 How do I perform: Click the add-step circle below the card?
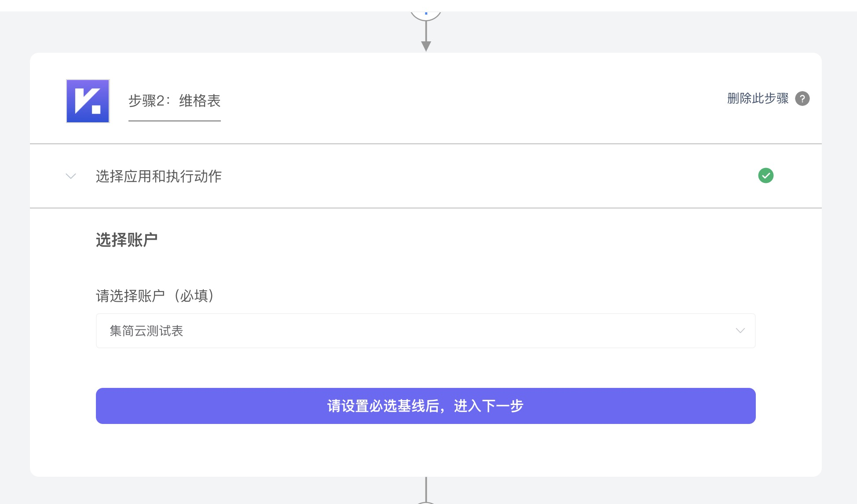point(425,502)
